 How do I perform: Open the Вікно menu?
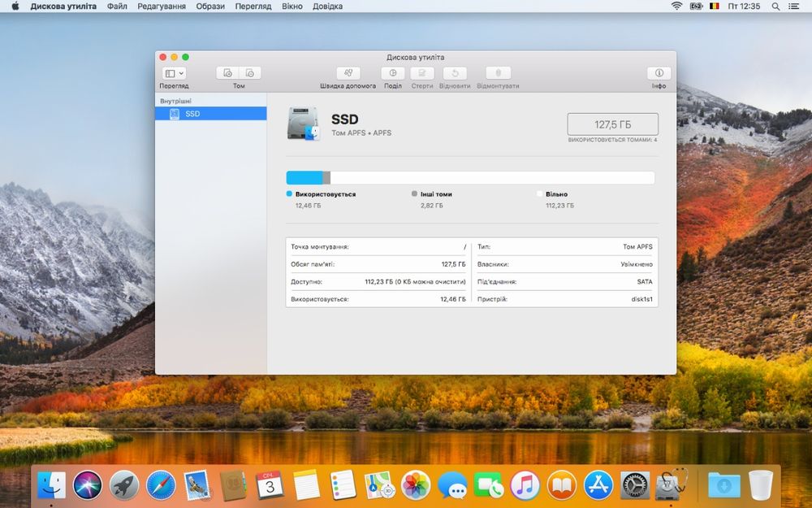pos(292,7)
